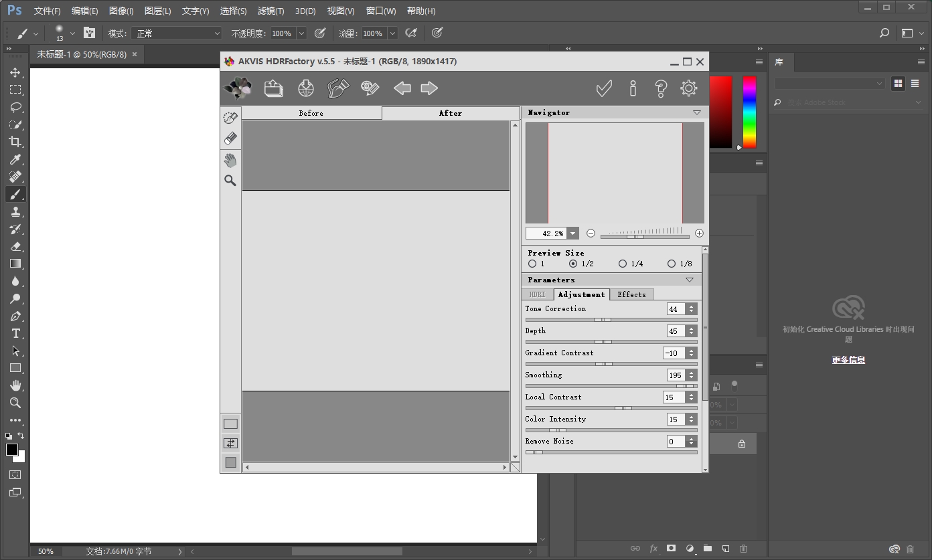Toggle Quick Mask mode

pyautogui.click(x=15, y=474)
